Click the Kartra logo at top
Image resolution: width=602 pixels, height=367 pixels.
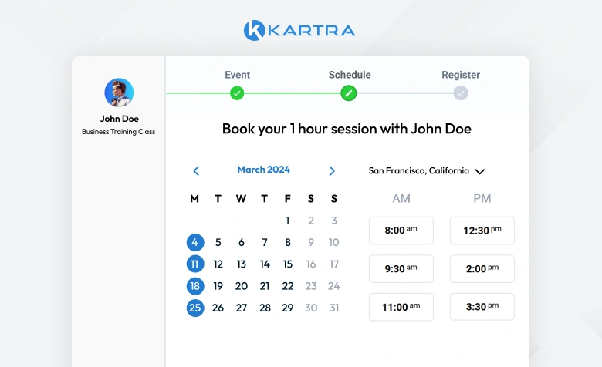pos(299,30)
